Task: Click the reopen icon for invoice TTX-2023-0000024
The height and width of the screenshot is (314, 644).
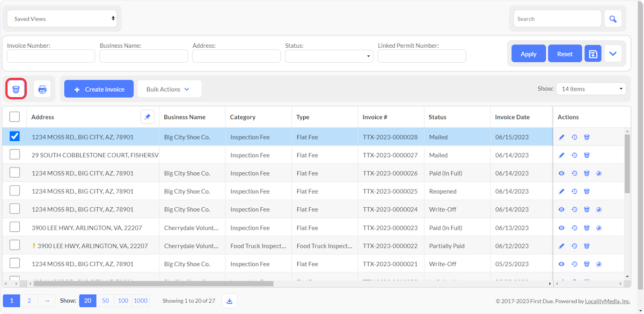Action: (599, 209)
